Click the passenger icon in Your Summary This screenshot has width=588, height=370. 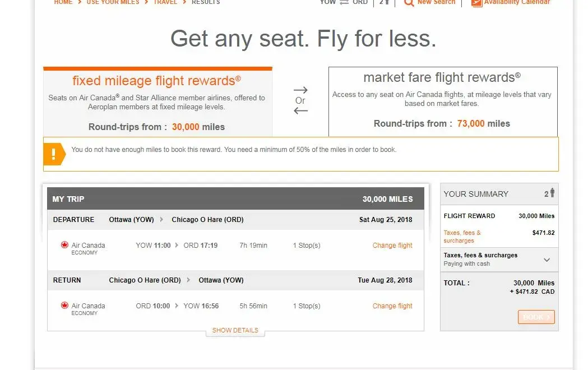[552, 193]
